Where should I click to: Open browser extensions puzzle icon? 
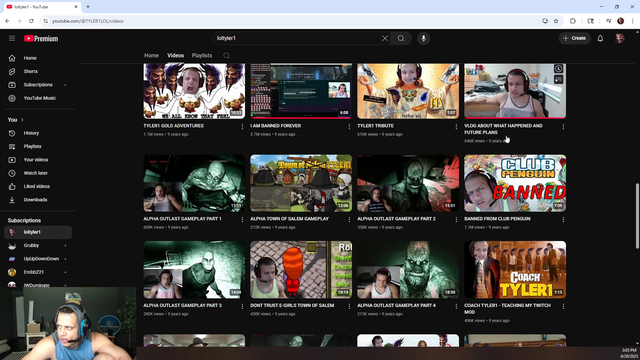click(573, 21)
